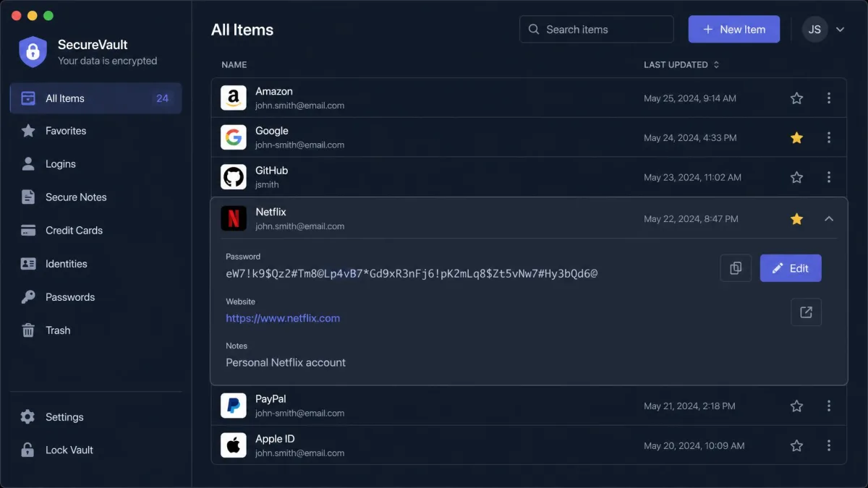Click the Edit button for Netflix
The height and width of the screenshot is (488, 868).
tap(791, 268)
